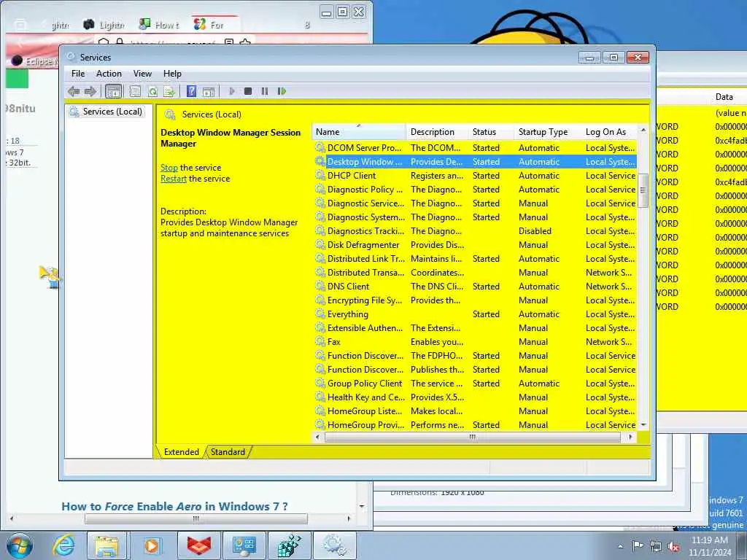Open Windows Media Player taskbar icon
The image size is (747, 560).
[x=152, y=546]
